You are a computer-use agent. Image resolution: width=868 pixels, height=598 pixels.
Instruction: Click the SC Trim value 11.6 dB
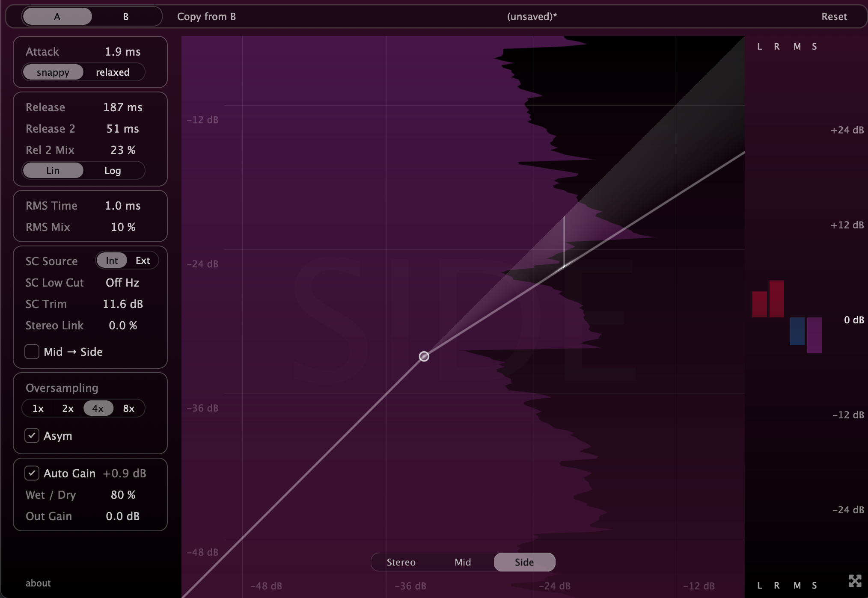(x=123, y=304)
